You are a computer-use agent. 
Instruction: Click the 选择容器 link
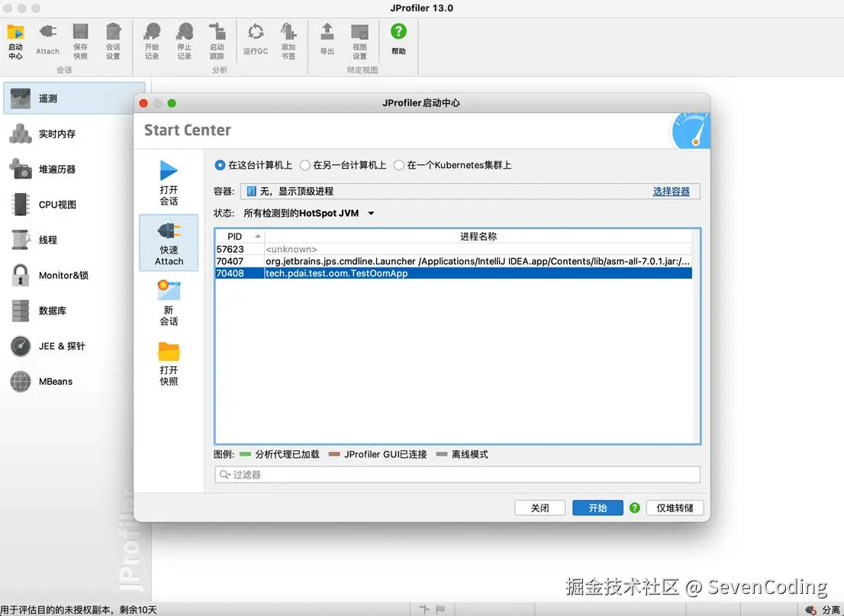click(x=671, y=191)
